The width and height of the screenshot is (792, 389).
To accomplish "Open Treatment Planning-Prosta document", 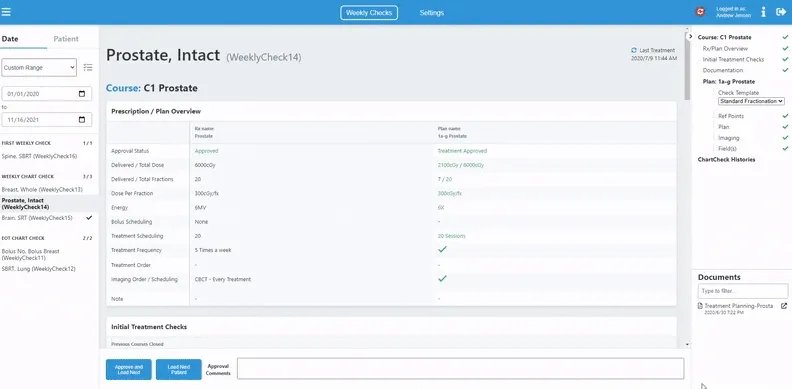I will pos(738,306).
